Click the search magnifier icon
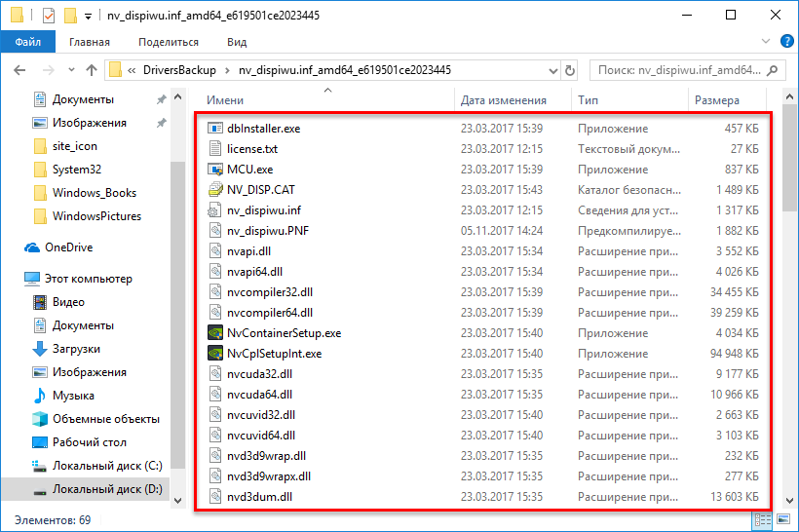 click(772, 70)
